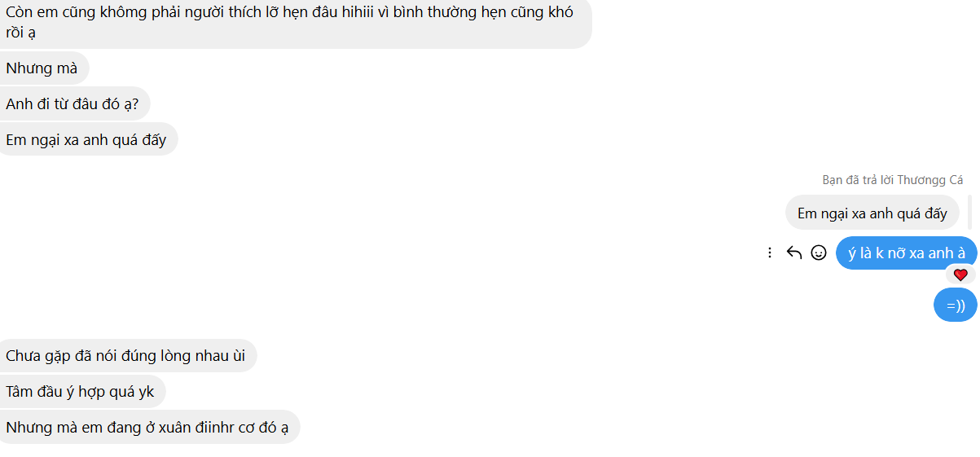Click the gray vertical bar beside the quoted reply
Screen dimensions: 980x457
click(x=969, y=213)
